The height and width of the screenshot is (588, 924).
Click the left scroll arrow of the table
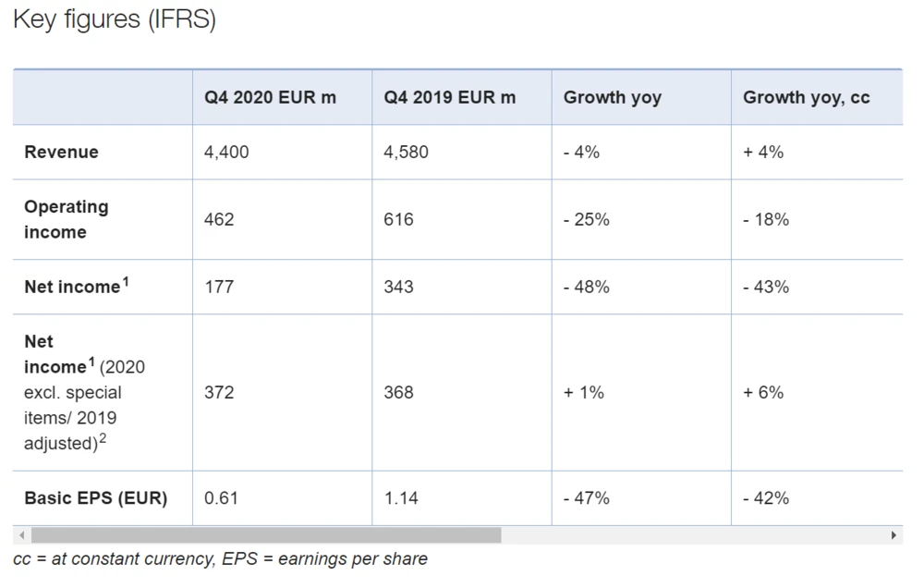coord(20,535)
